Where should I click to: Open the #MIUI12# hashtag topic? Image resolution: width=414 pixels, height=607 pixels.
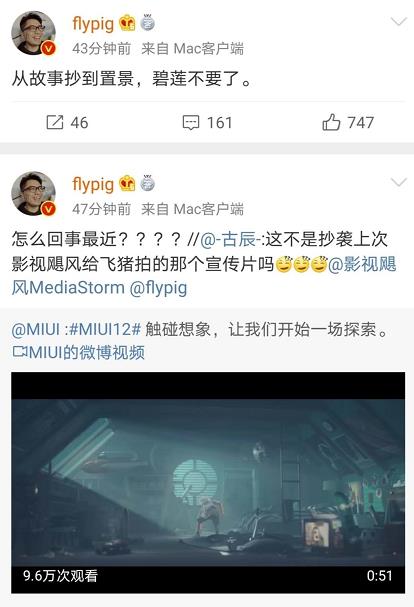coord(105,329)
